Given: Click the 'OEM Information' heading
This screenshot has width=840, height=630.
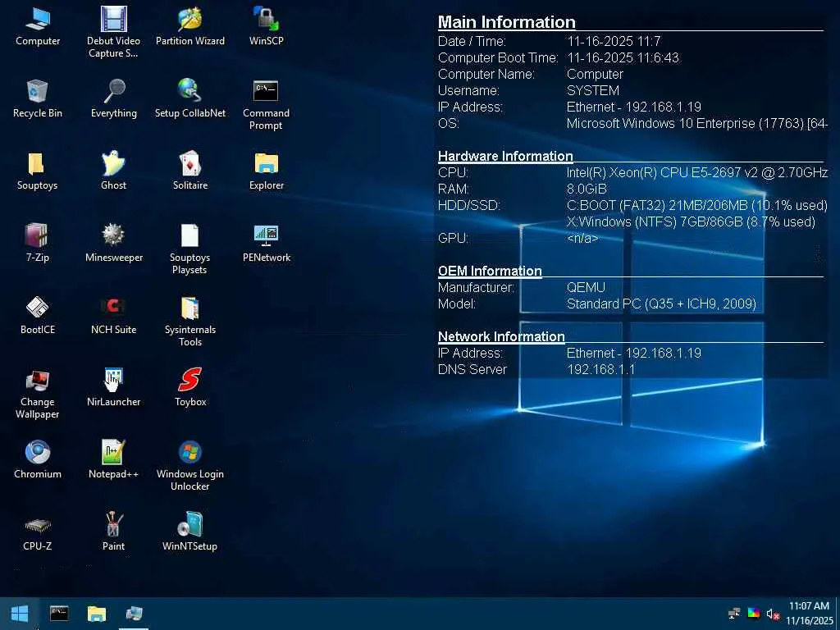Looking at the screenshot, I should tap(490, 271).
